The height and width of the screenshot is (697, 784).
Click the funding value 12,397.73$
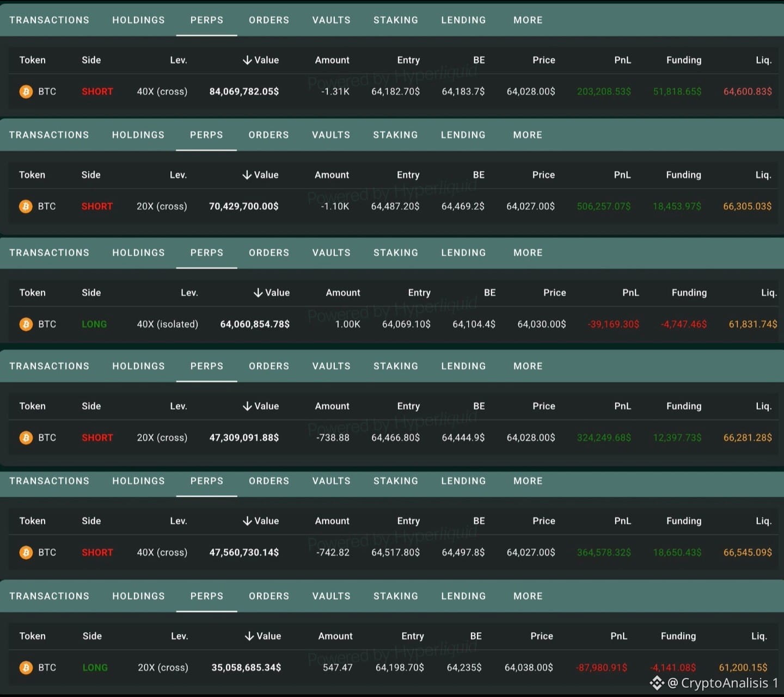677,437
